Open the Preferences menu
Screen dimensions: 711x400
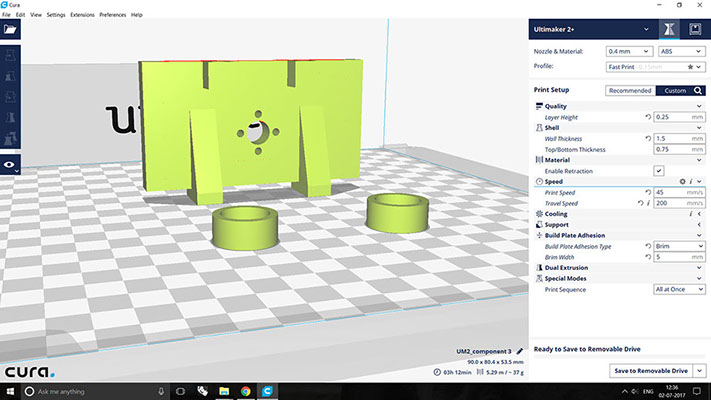click(113, 15)
